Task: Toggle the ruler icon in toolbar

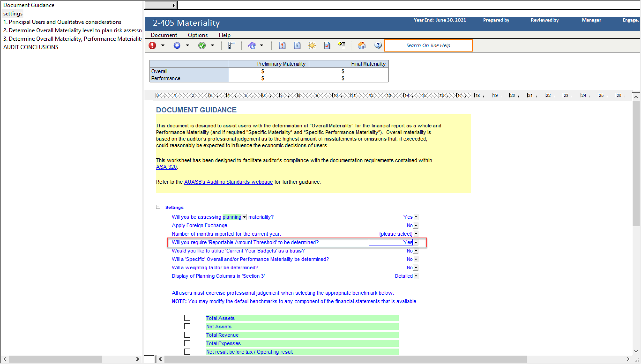Action: tap(232, 45)
